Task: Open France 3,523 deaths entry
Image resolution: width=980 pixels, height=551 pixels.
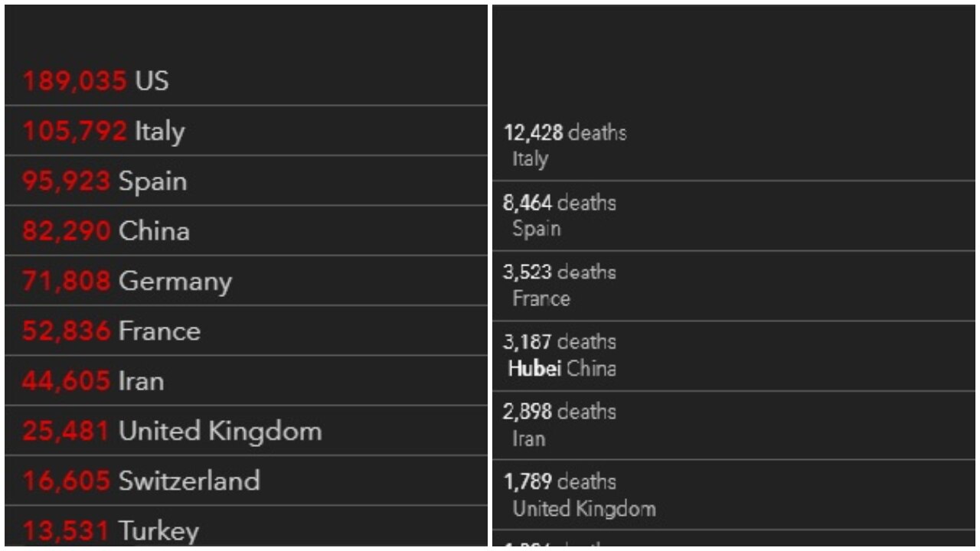Action: tap(733, 286)
